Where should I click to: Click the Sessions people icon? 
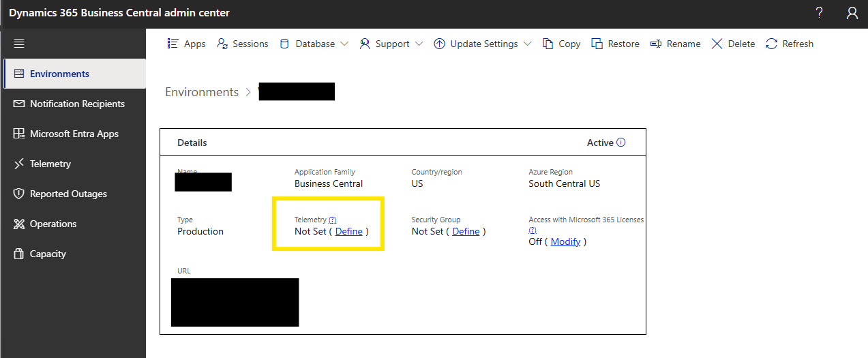[222, 44]
